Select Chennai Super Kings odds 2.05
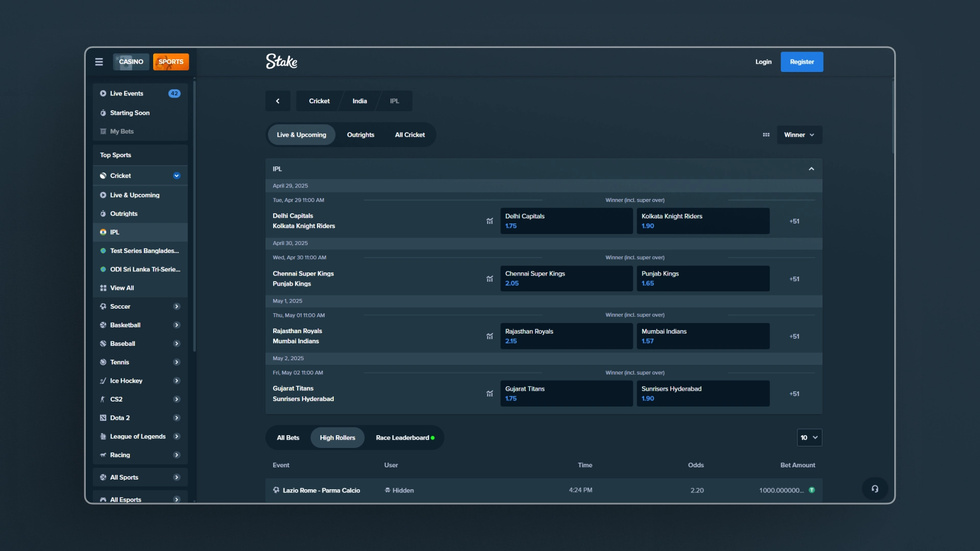 tap(567, 279)
